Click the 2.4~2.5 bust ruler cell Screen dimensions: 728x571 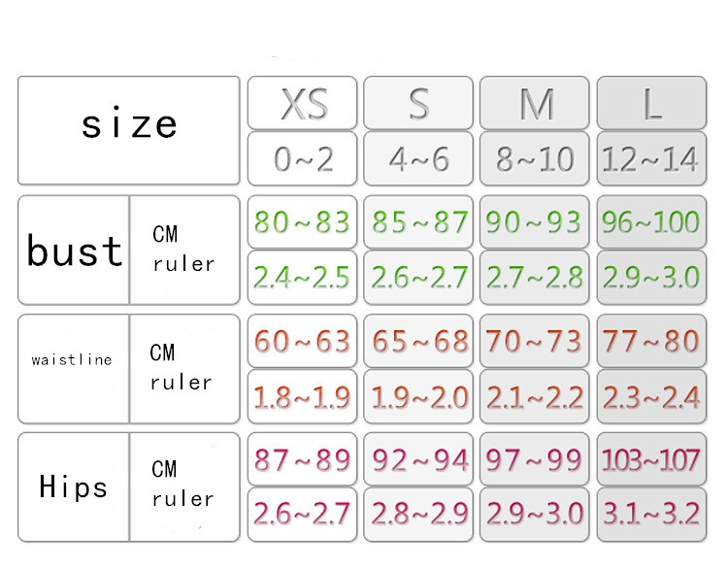pyautogui.click(x=303, y=278)
